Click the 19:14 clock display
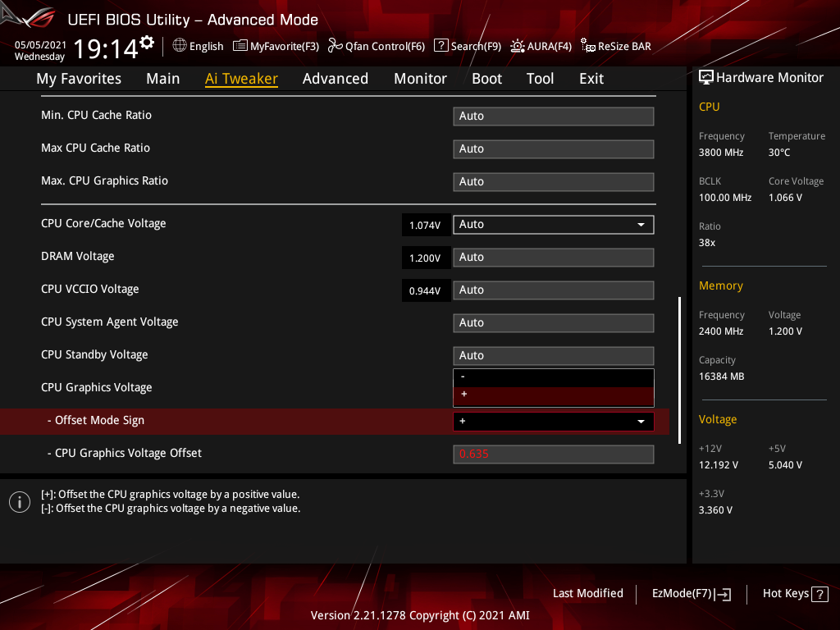The width and height of the screenshot is (840, 630). point(106,48)
